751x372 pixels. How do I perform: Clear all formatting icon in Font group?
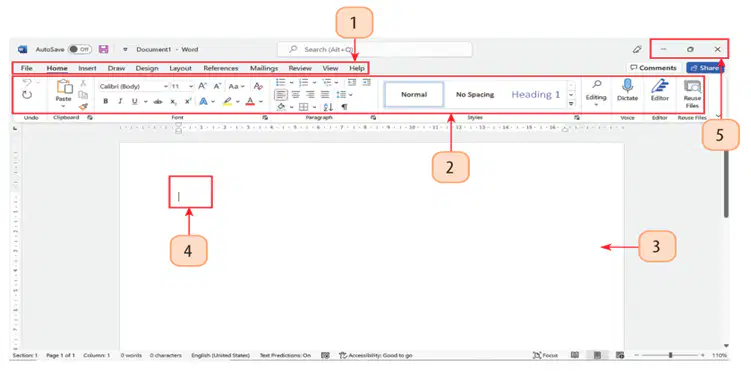[258, 86]
